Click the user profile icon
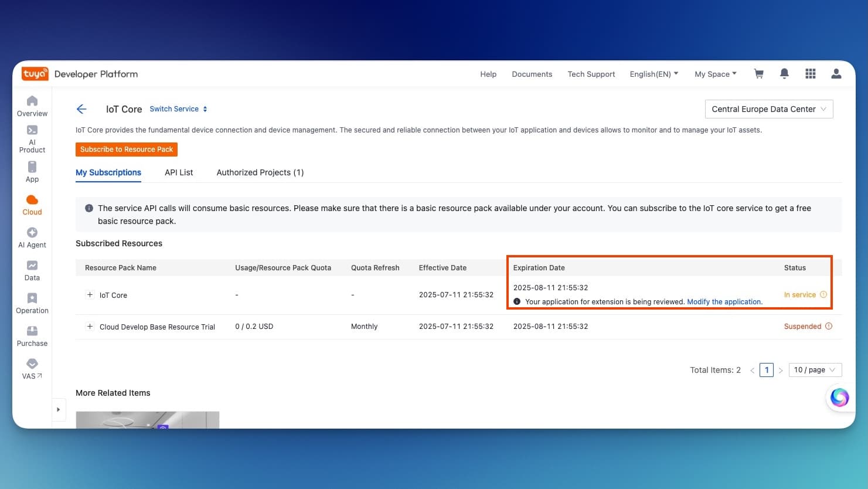Viewport: 868px width, 489px height. 836,74
